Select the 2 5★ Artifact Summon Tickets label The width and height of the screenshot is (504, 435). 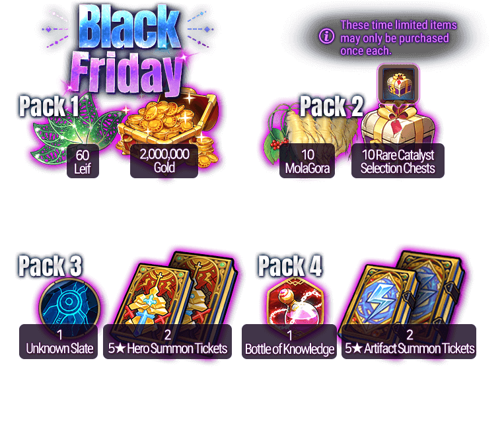tap(409, 341)
